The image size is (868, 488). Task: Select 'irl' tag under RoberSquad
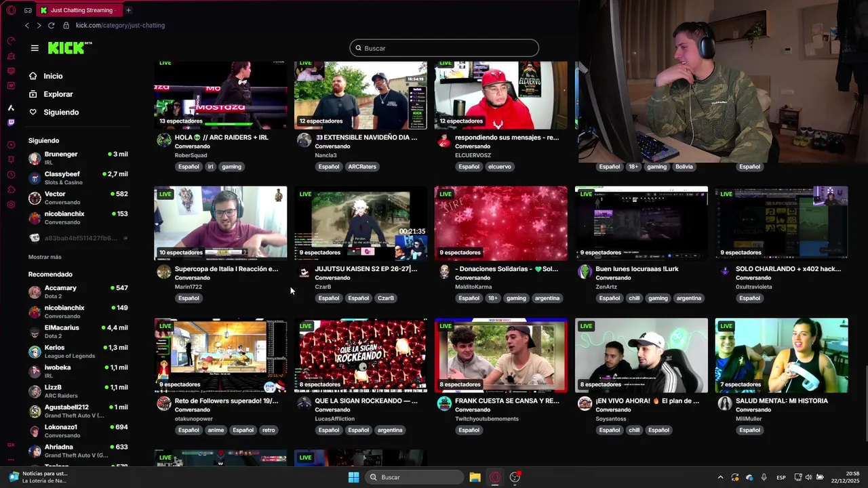click(211, 167)
